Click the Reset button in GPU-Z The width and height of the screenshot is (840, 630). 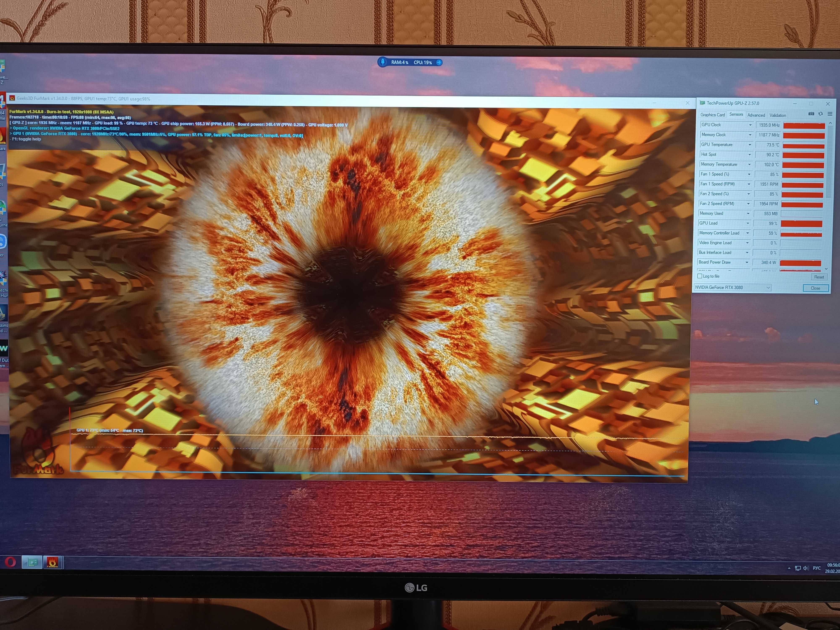click(x=819, y=277)
